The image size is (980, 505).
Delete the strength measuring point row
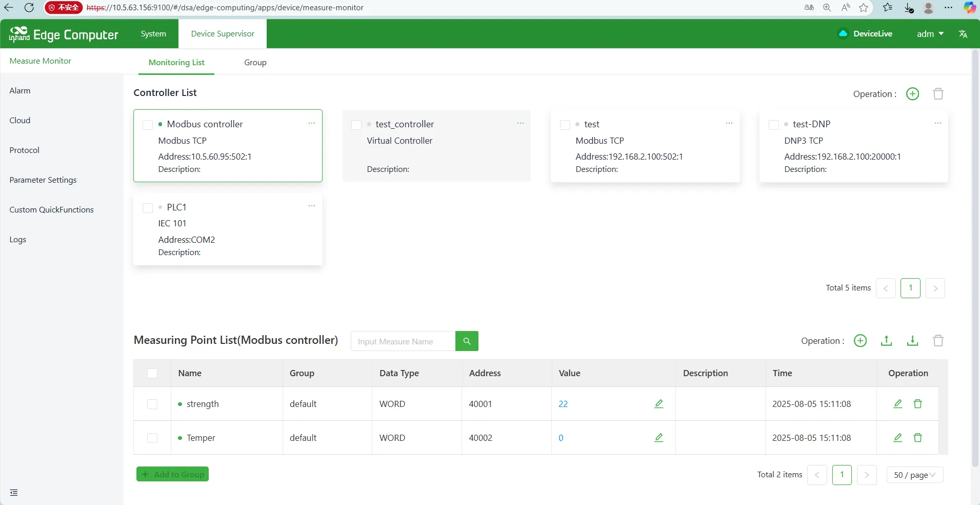pyautogui.click(x=918, y=404)
